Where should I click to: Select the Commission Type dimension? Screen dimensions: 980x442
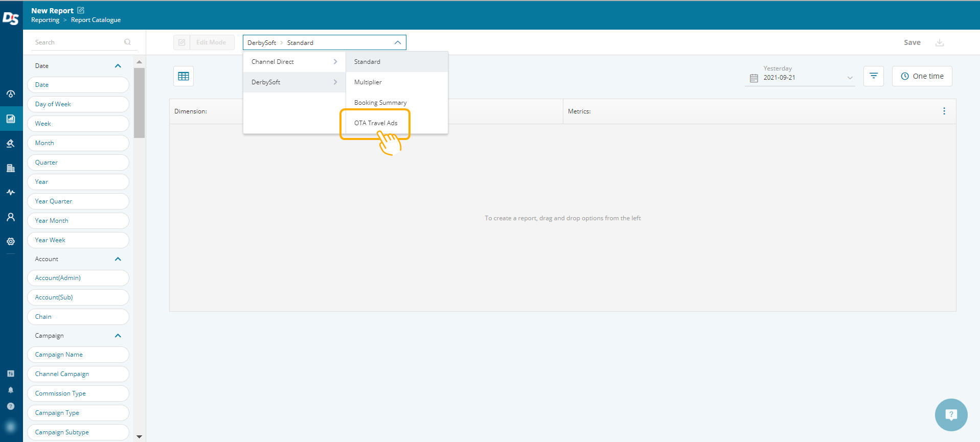pyautogui.click(x=78, y=393)
